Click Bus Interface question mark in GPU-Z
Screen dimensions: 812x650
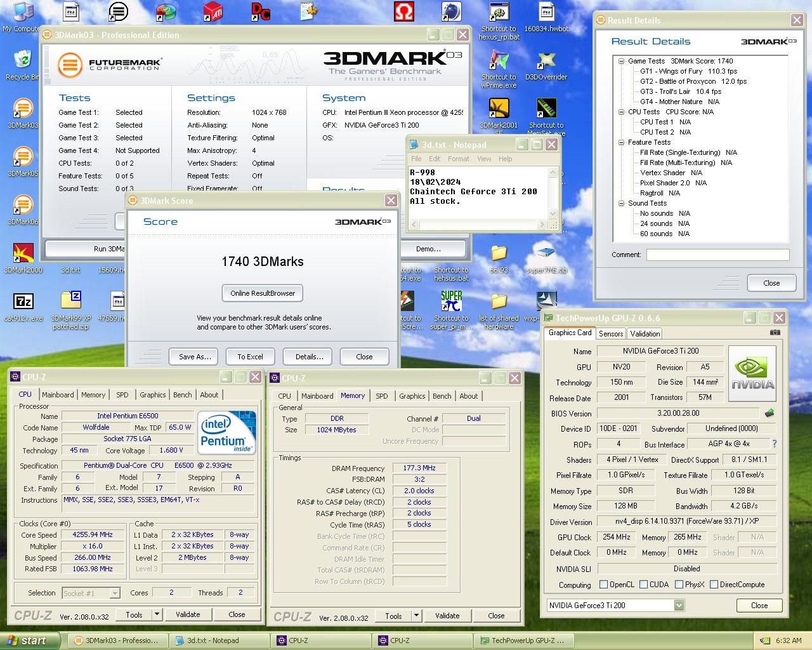coord(774,444)
